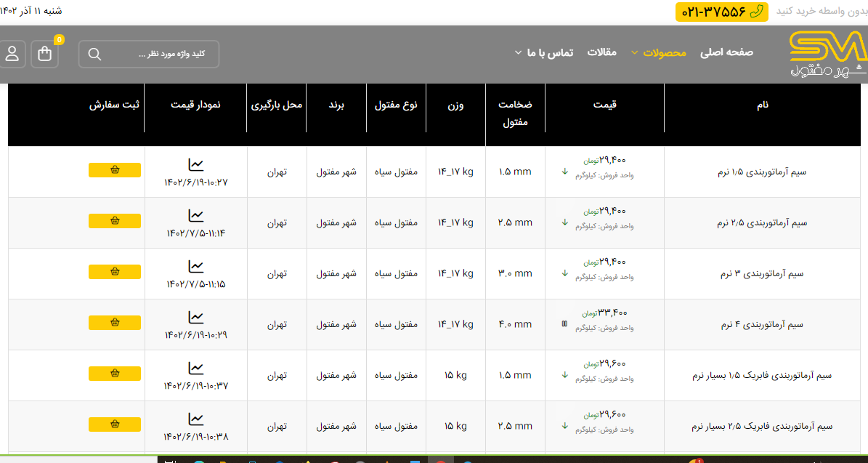Expand the محصولات dropdown menu
Viewport: 868px width, 463px height.
click(x=659, y=53)
